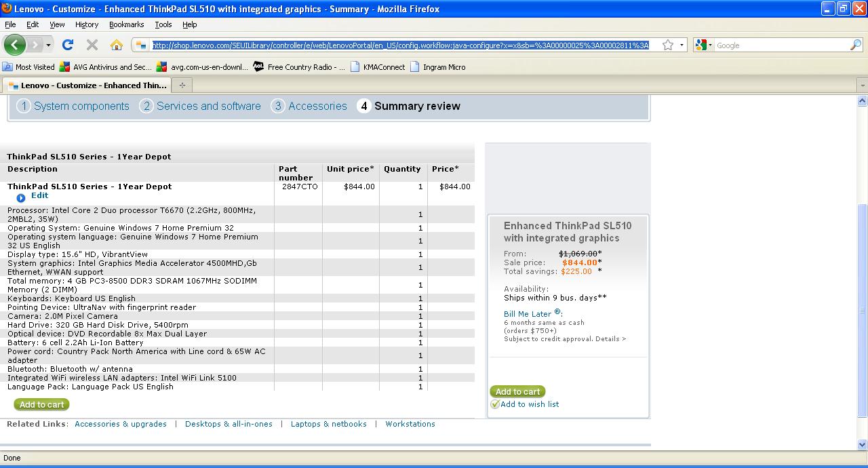Click the vertical scrollbar down arrow
This screenshot has width=868, height=468.
coord(862,445)
